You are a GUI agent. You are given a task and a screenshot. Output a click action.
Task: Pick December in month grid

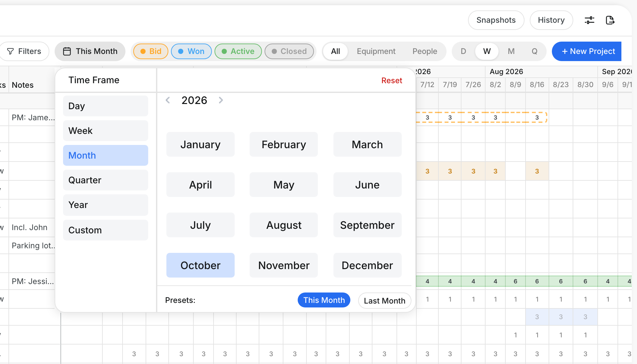click(367, 265)
